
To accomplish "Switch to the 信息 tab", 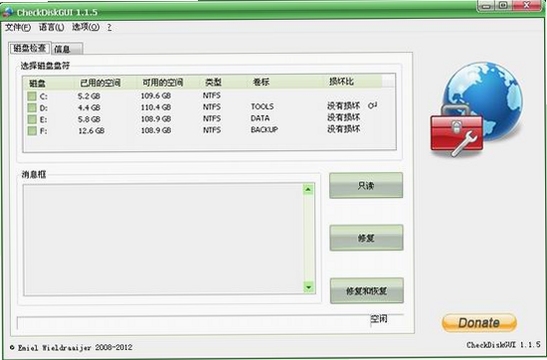I will [x=67, y=49].
